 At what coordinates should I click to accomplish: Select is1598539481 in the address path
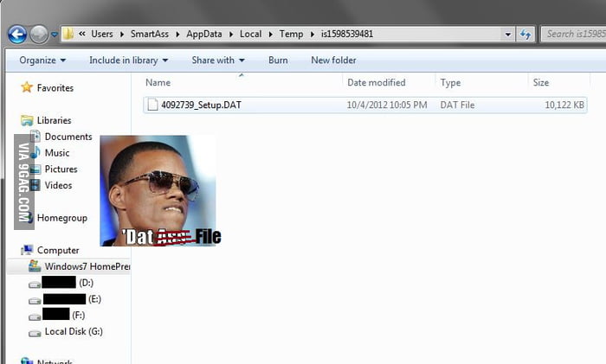click(x=347, y=34)
